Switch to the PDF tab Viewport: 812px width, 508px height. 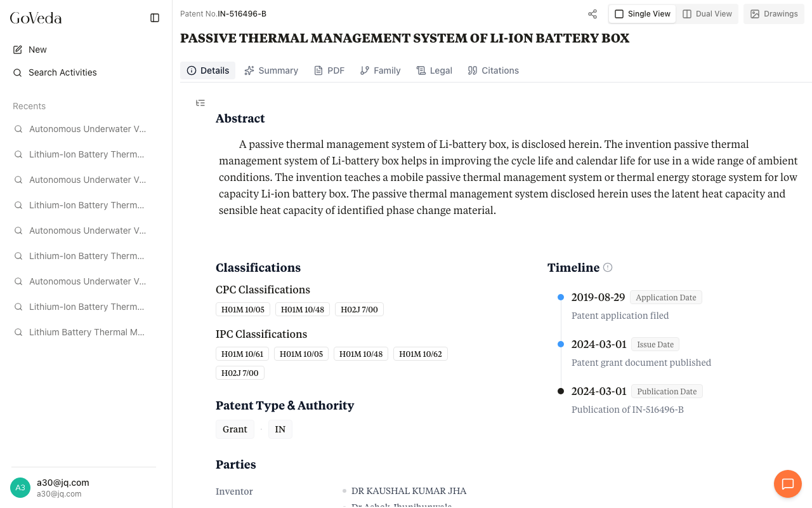[x=329, y=70]
